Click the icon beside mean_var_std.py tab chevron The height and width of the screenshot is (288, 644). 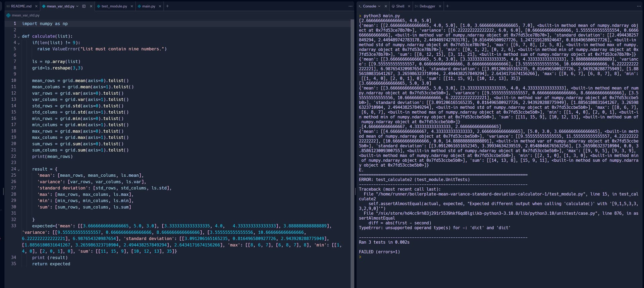[x=84, y=6]
